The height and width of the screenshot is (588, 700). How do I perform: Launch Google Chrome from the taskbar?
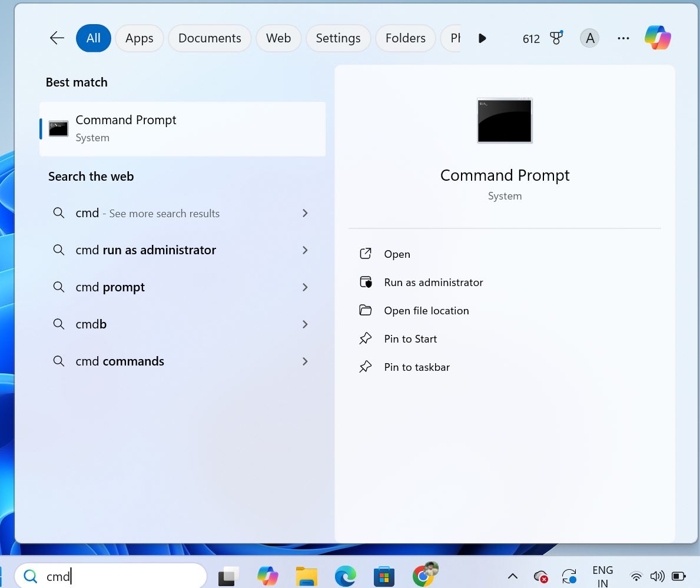(x=423, y=576)
